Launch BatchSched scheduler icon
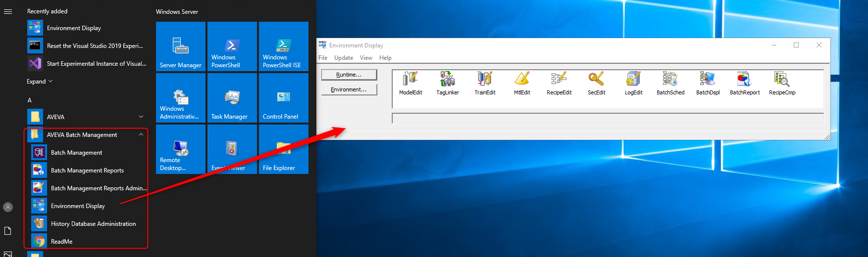 670,83
